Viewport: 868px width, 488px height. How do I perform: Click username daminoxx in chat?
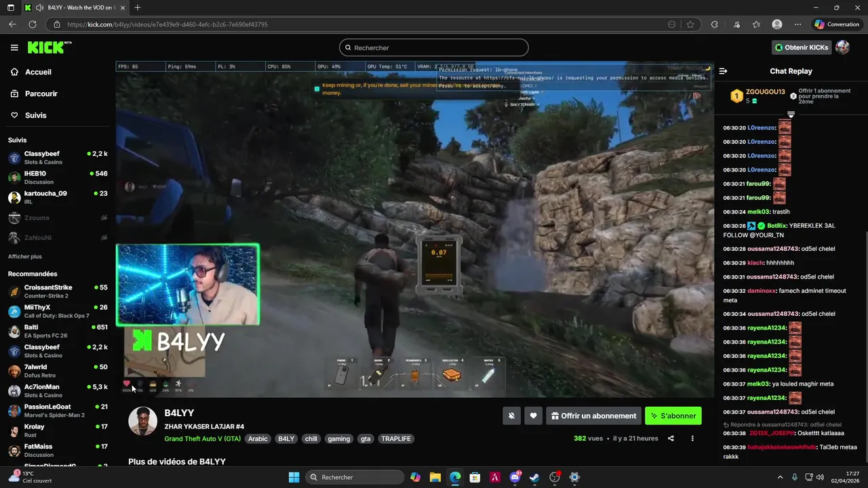click(762, 291)
